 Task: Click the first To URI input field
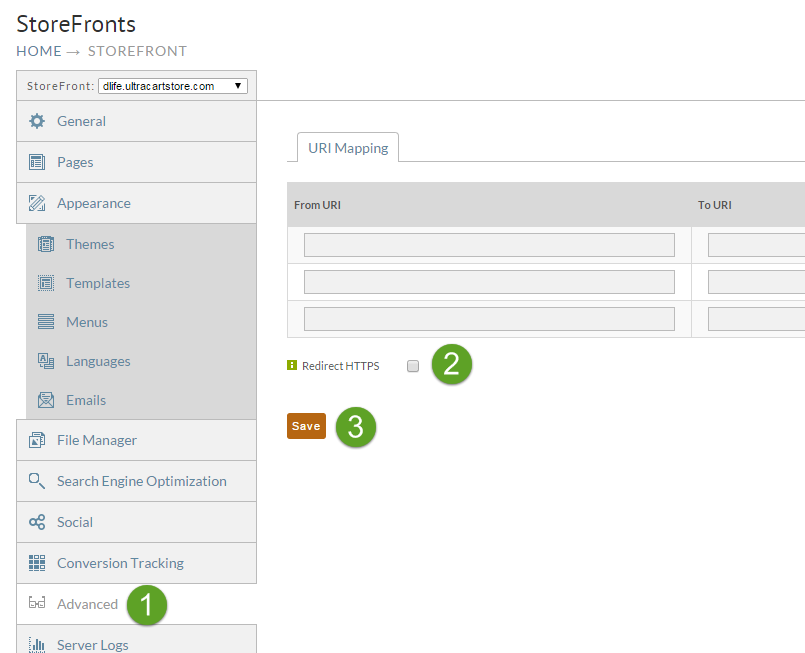[x=756, y=245]
